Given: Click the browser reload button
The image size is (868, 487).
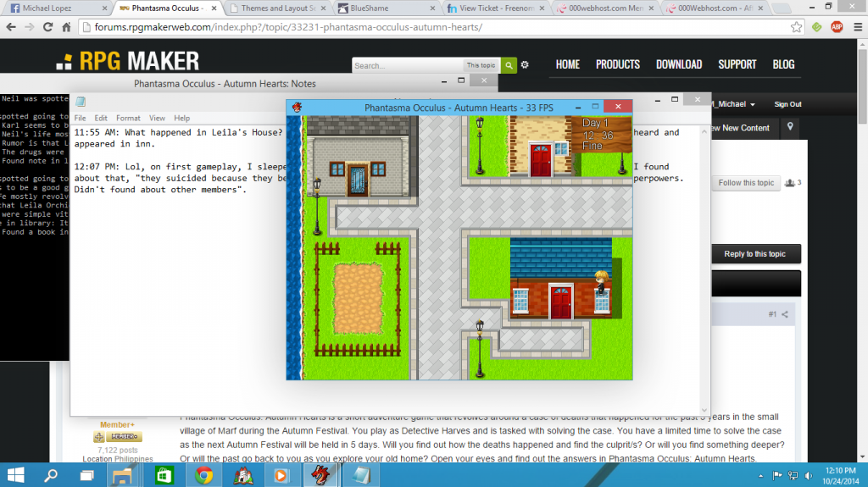Looking at the screenshot, I should pos(48,27).
